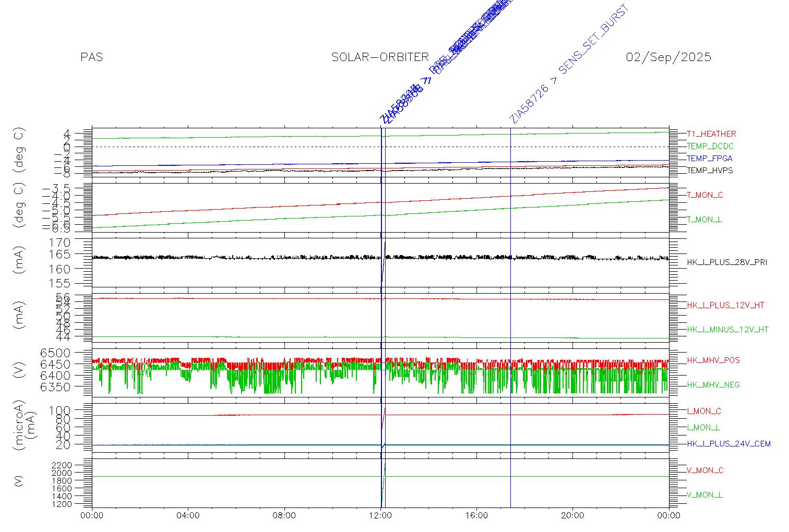Click the 20:00 time axis label
This screenshot has width=789, height=532.
point(572,516)
